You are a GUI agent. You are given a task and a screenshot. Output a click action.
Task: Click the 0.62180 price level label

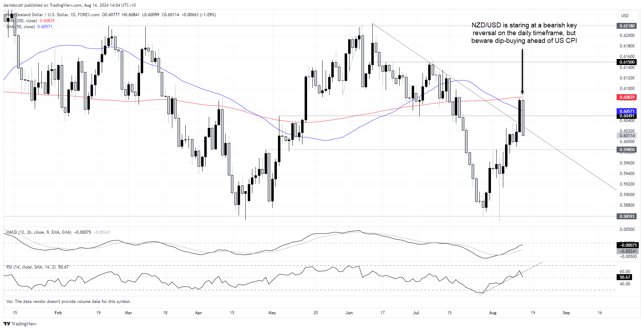(x=627, y=26)
